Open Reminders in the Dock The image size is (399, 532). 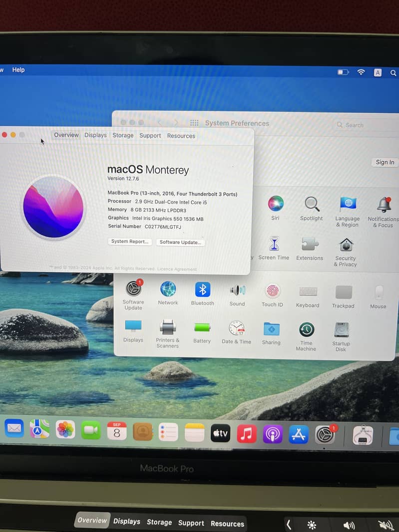click(x=168, y=432)
